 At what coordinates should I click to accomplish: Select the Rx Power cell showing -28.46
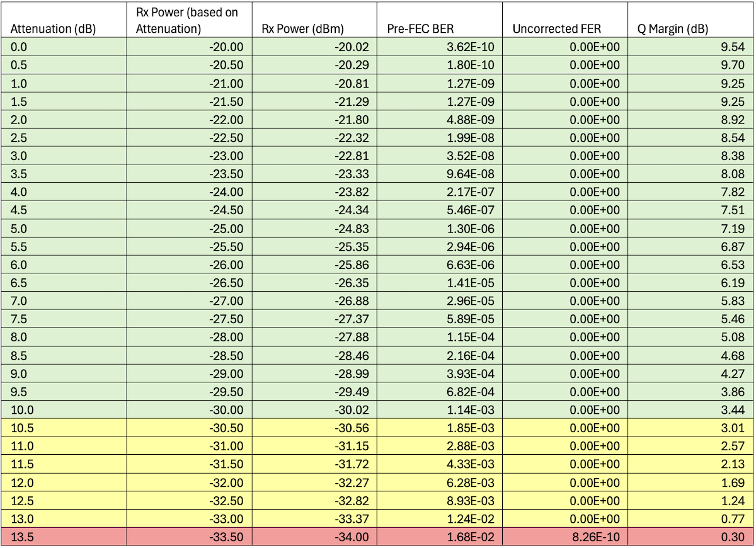click(314, 356)
